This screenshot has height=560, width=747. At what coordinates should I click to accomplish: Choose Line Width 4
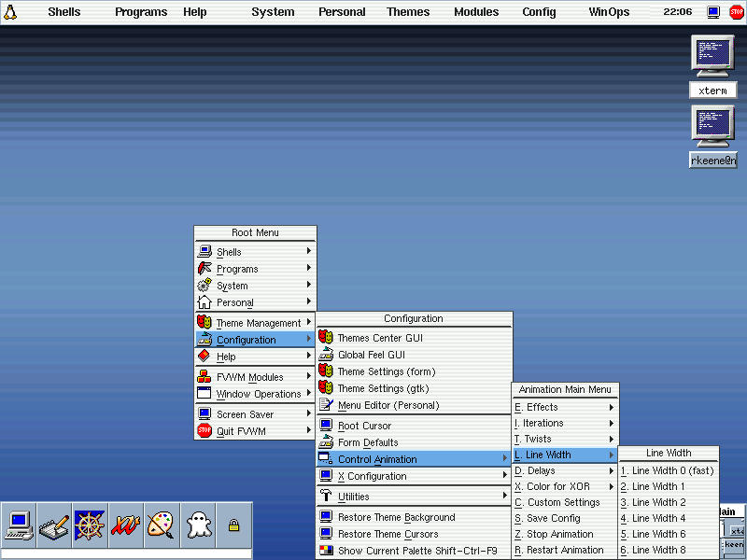(669, 518)
